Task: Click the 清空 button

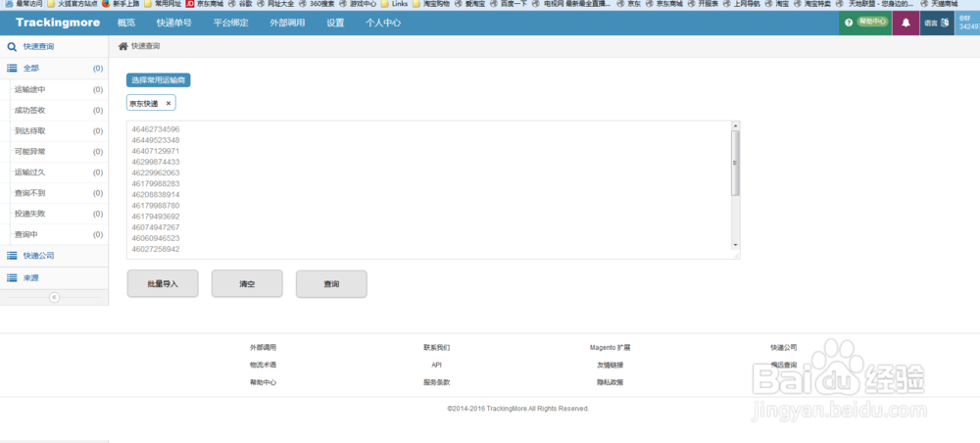Action: point(247,283)
